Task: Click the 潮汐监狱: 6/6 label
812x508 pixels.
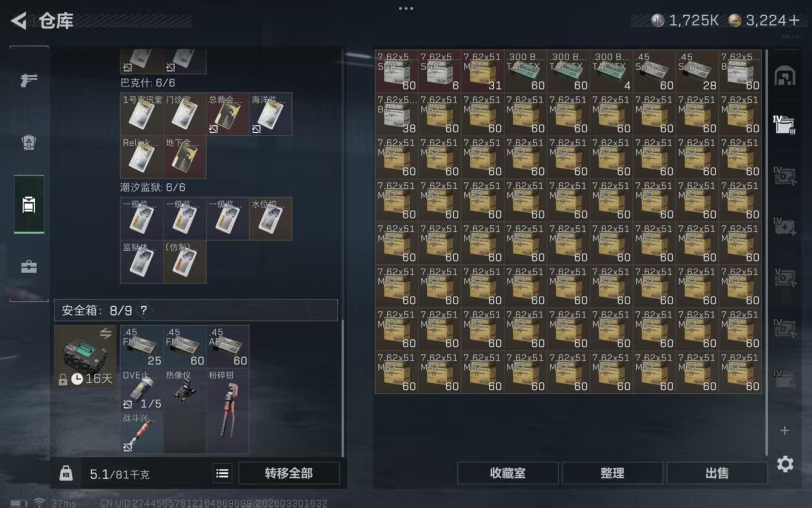Action: 153,187
